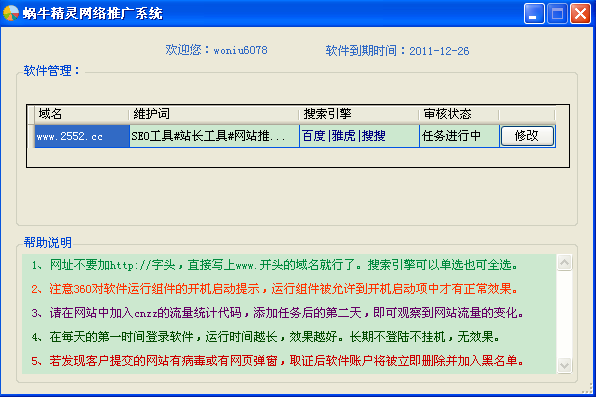This screenshot has height=397, width=596.
Task: Click the app icon in title bar
Action: coord(11,13)
